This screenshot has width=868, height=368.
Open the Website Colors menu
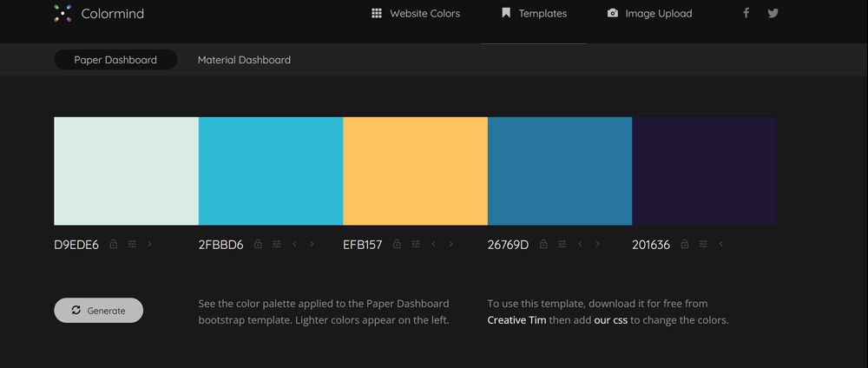[x=416, y=13]
